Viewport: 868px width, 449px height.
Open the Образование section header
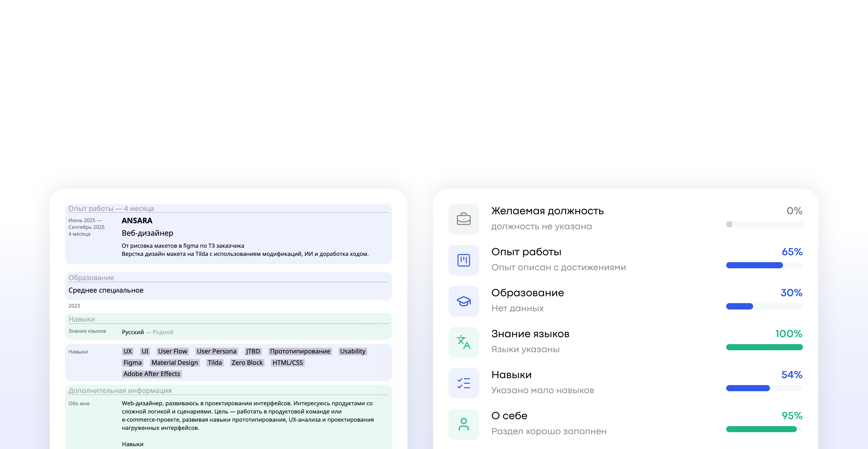tap(91, 277)
